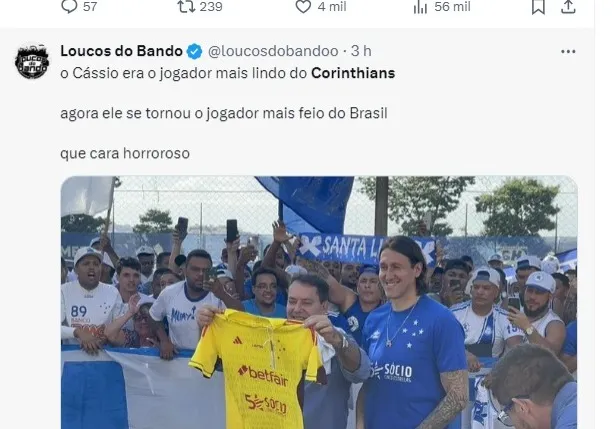Open the three-dot more options menu
Image resolution: width=614 pixels, height=429 pixels.
(568, 51)
